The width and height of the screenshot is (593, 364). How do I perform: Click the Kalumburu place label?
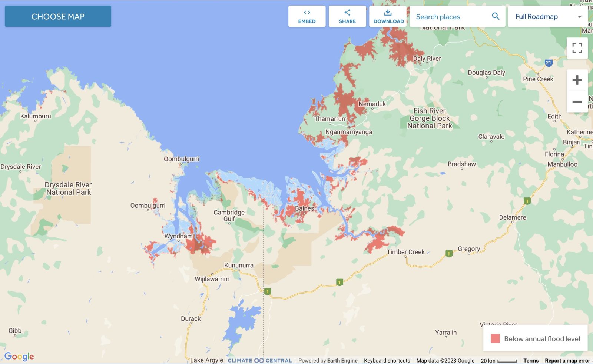(36, 116)
